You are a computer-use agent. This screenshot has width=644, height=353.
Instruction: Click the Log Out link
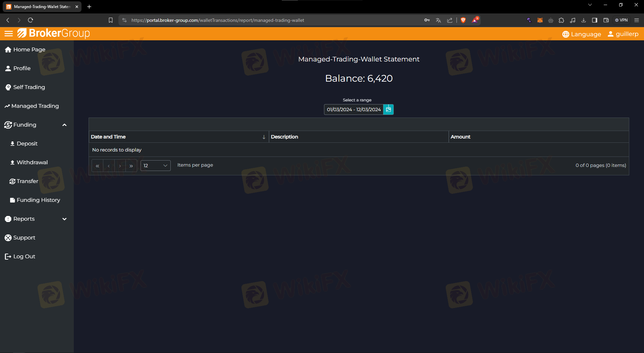pyautogui.click(x=24, y=257)
